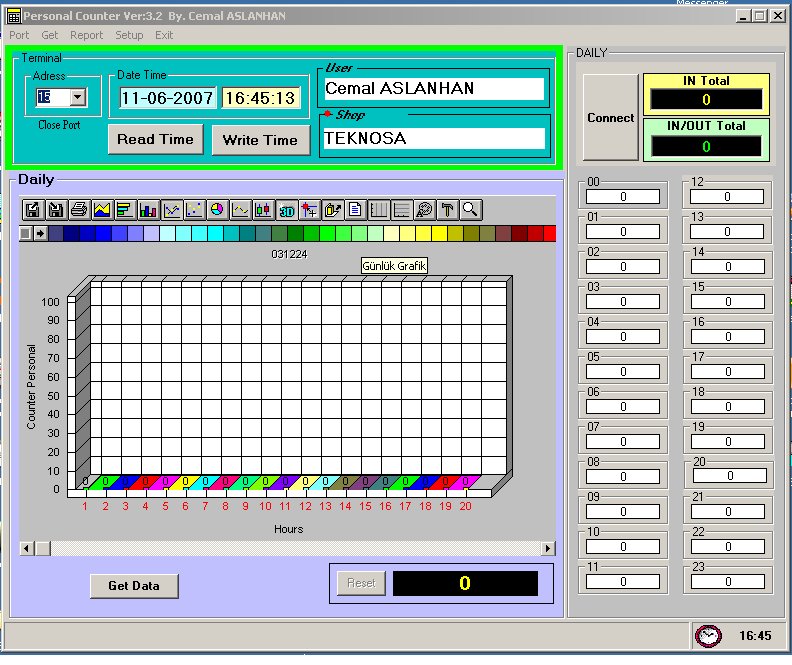Click the print chart icon
Viewport: 792px width, 665px height.
(x=79, y=210)
